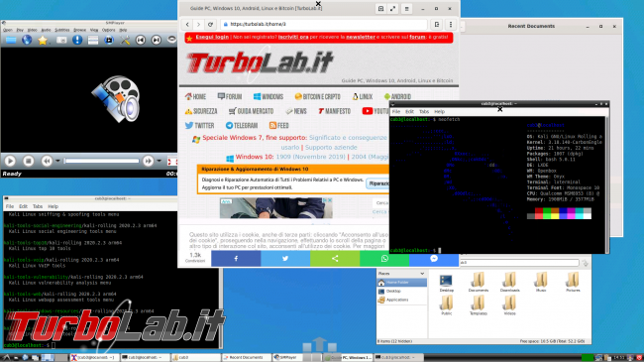Open file via SMPlayer folder toolbar icon

point(11,40)
